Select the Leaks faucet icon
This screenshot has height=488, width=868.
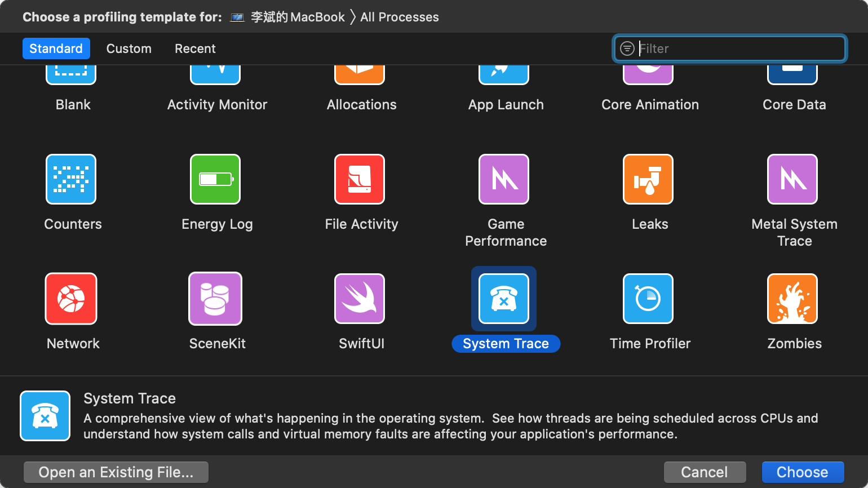[648, 179]
